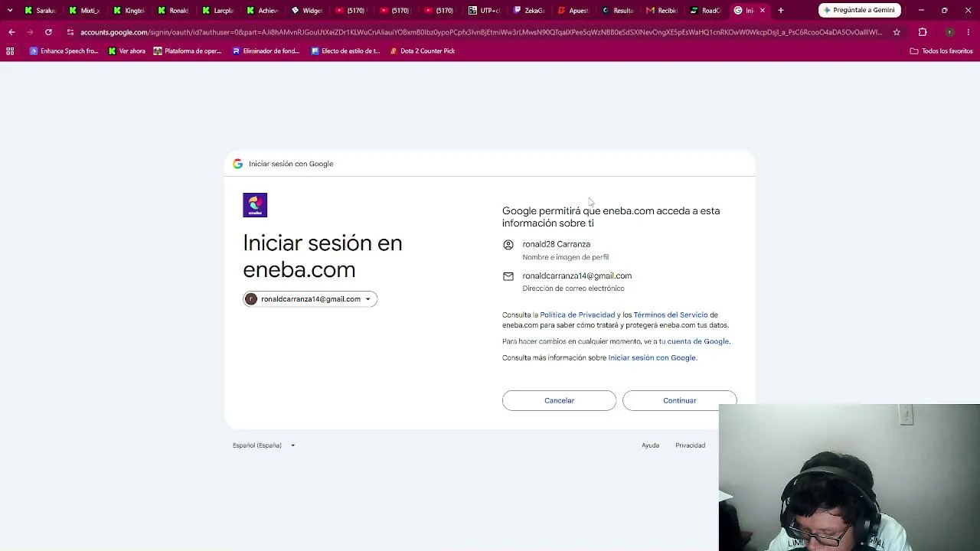Open Plataforma de oper... bookmark
Image resolution: width=980 pixels, height=551 pixels.
pos(188,51)
